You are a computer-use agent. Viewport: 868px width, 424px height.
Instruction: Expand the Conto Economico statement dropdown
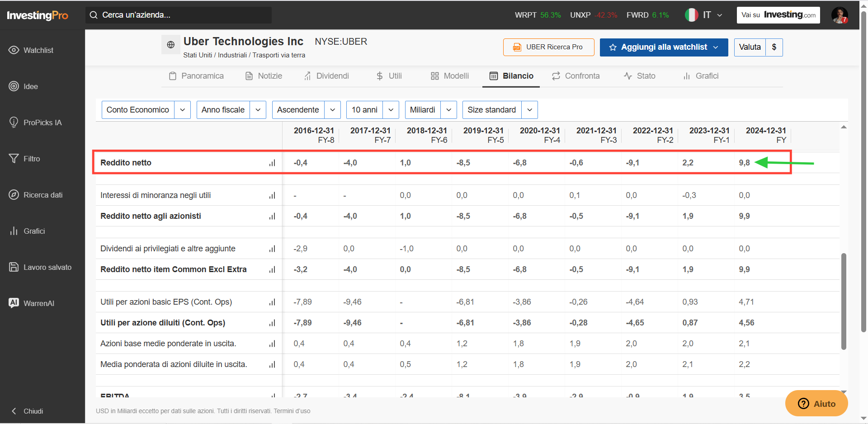coord(146,110)
